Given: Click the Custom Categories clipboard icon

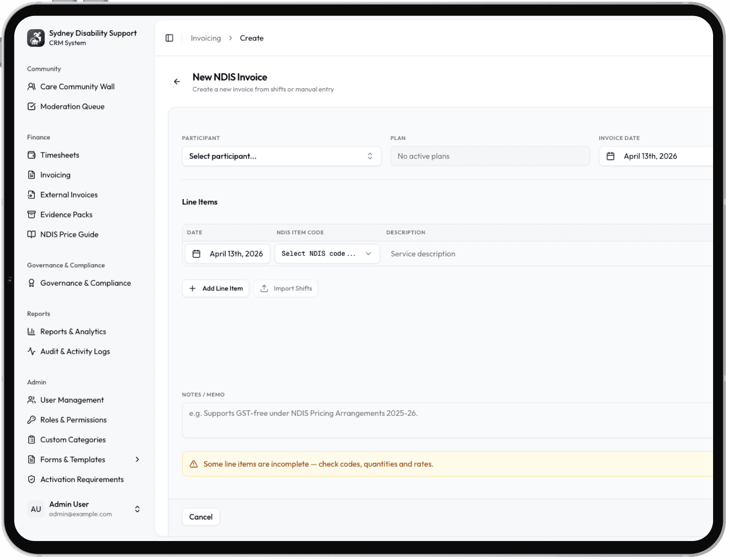Looking at the screenshot, I should pyautogui.click(x=32, y=440).
